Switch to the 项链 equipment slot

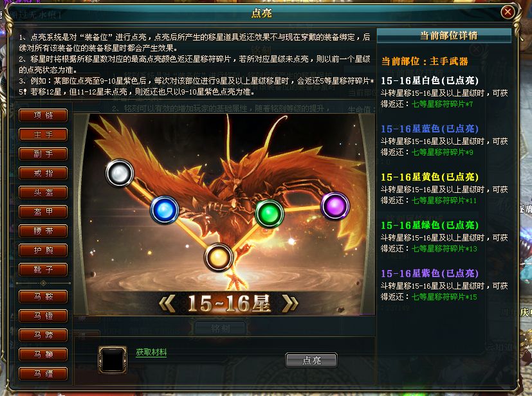tap(43, 115)
